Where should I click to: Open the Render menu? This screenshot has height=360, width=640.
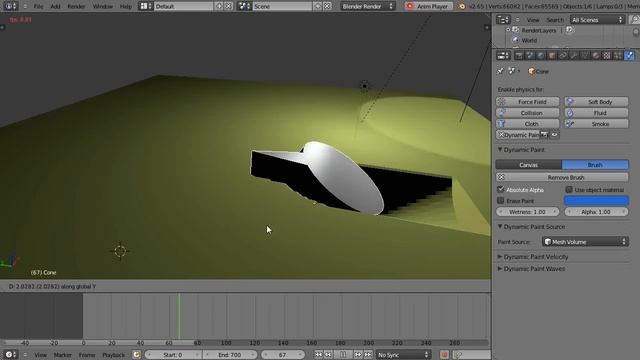pyautogui.click(x=76, y=7)
